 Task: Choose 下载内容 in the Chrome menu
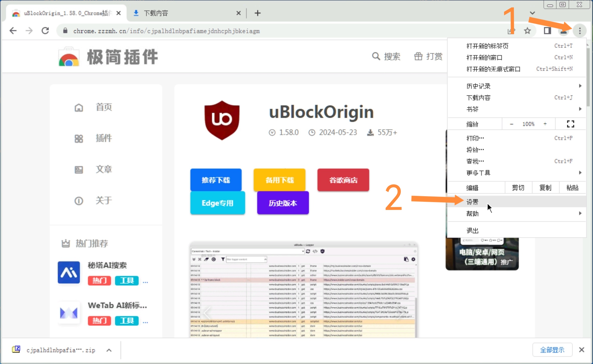[x=478, y=98]
